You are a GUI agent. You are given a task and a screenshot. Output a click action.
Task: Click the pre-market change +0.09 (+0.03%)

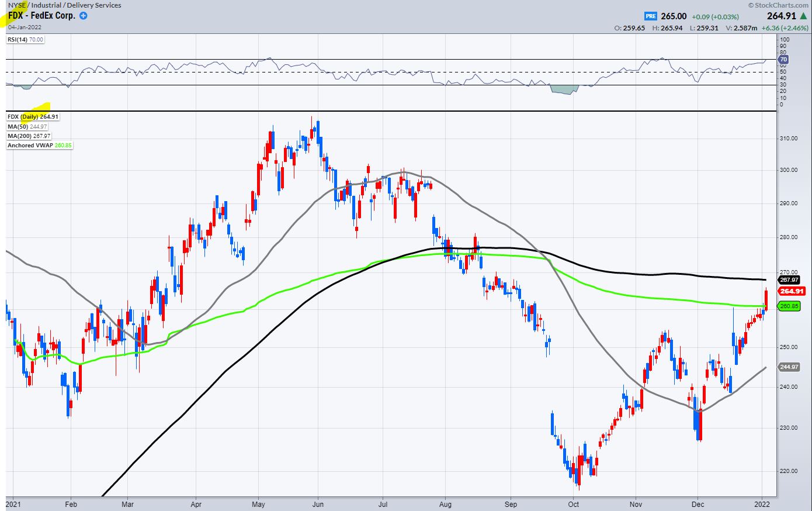pos(715,17)
